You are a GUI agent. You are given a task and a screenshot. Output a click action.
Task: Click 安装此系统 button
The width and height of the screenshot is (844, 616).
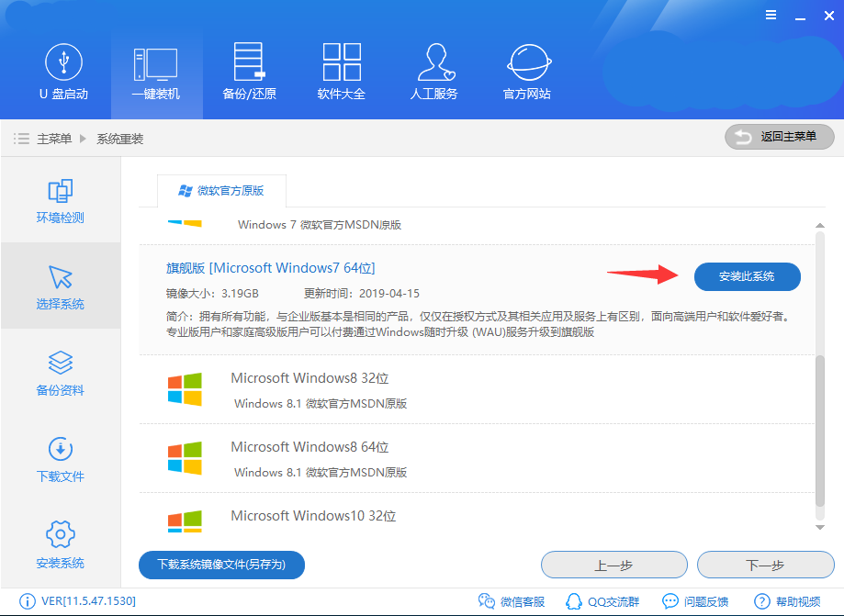pos(748,276)
